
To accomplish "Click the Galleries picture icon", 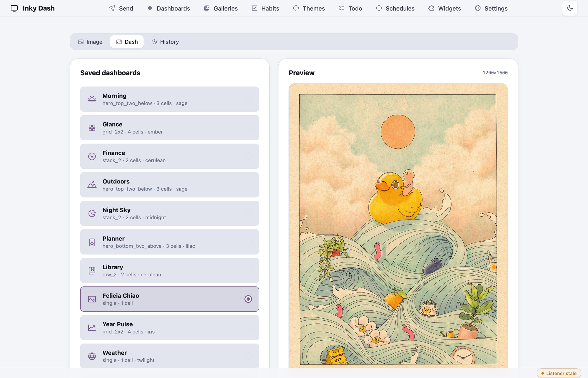I will tap(207, 8).
